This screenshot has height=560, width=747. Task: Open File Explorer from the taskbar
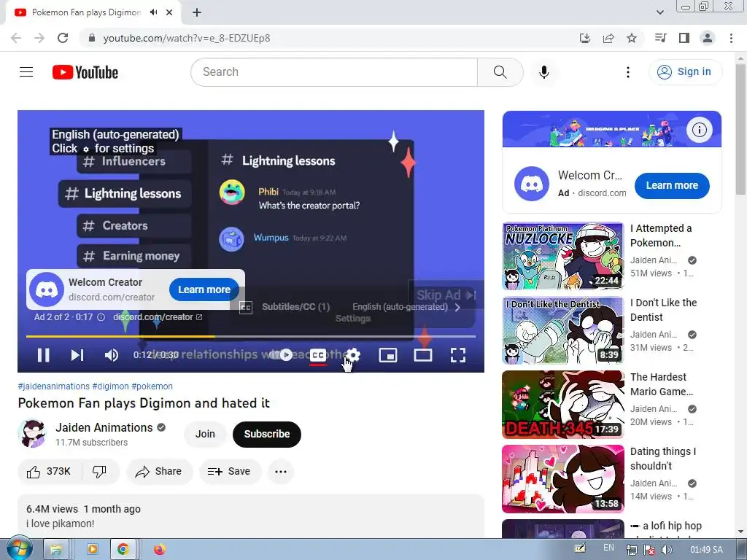tap(56, 550)
